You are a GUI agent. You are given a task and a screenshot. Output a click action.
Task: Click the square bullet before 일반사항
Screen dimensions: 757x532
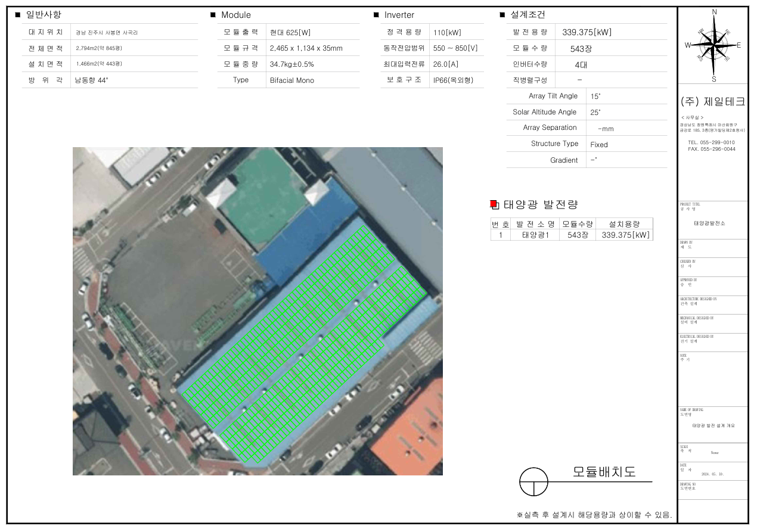(x=17, y=15)
